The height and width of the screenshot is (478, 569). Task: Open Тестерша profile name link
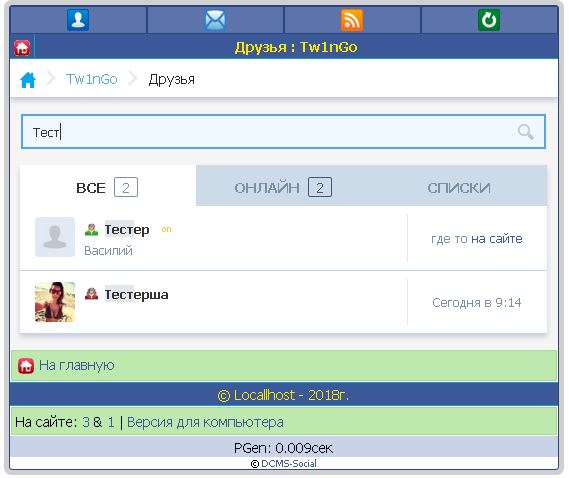(136, 294)
